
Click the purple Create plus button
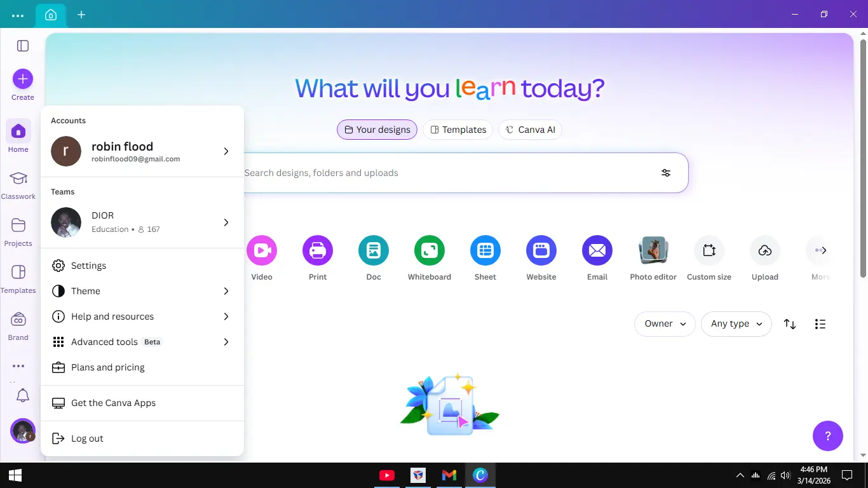tap(23, 79)
